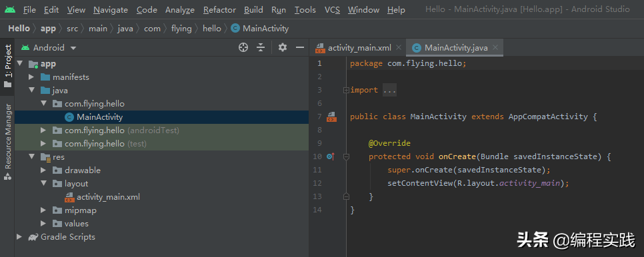Toggle the 1: Project tool window

coord(7,66)
